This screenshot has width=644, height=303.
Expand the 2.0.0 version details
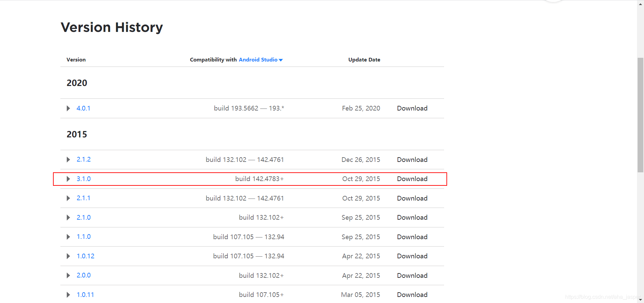(68, 275)
